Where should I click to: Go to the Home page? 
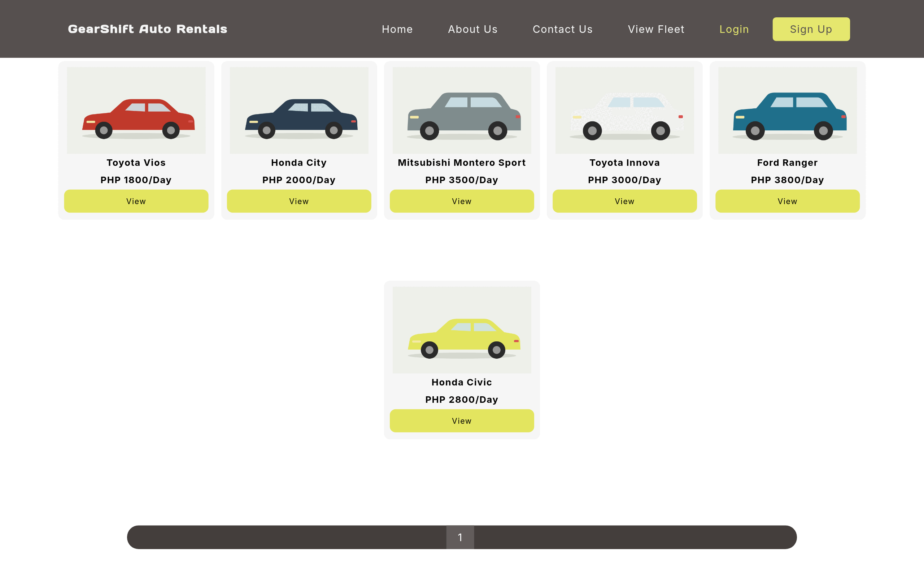pyautogui.click(x=397, y=29)
